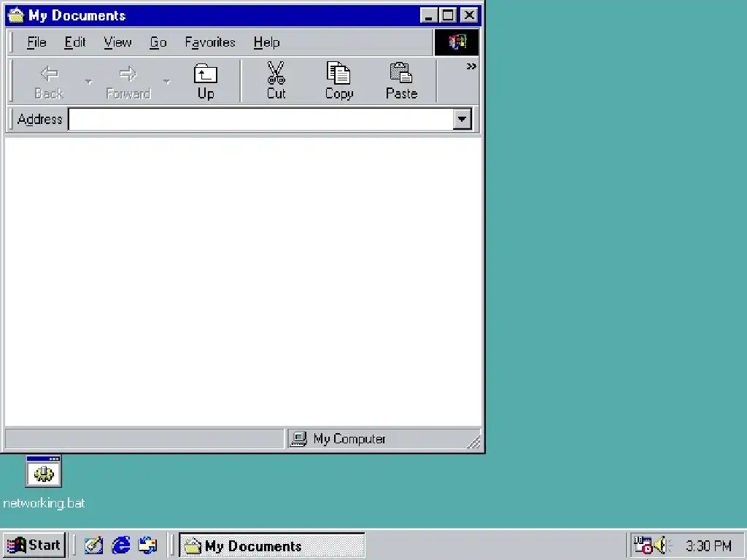Launch Internet Explorer from quick launch

(x=121, y=545)
